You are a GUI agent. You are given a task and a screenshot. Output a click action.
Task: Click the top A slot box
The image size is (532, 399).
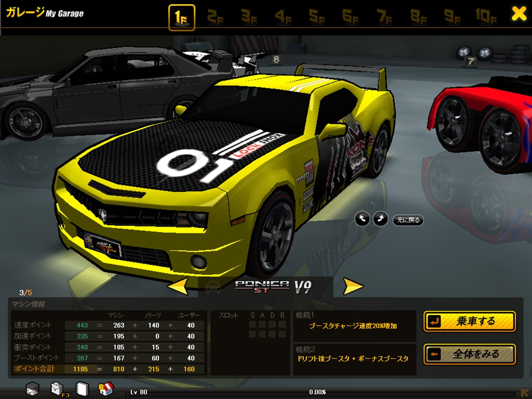click(262, 324)
